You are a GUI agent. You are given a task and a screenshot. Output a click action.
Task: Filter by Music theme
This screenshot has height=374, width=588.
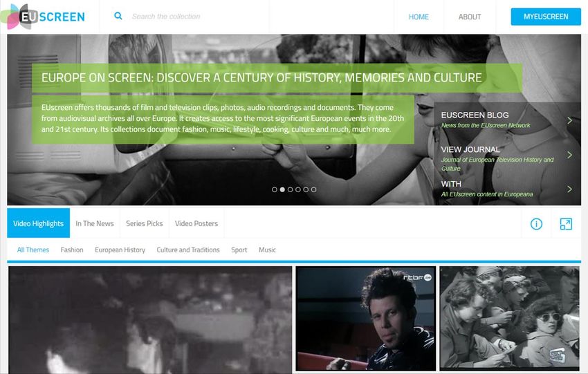268,250
